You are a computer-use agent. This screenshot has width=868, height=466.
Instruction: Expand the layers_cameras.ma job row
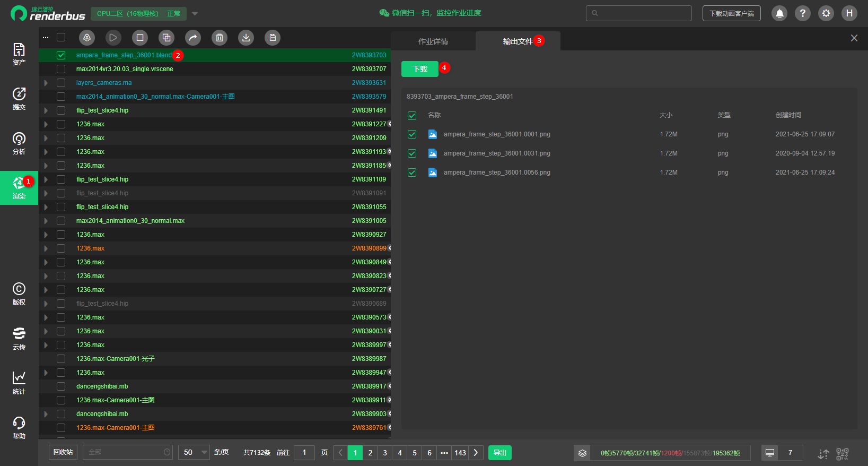point(46,83)
